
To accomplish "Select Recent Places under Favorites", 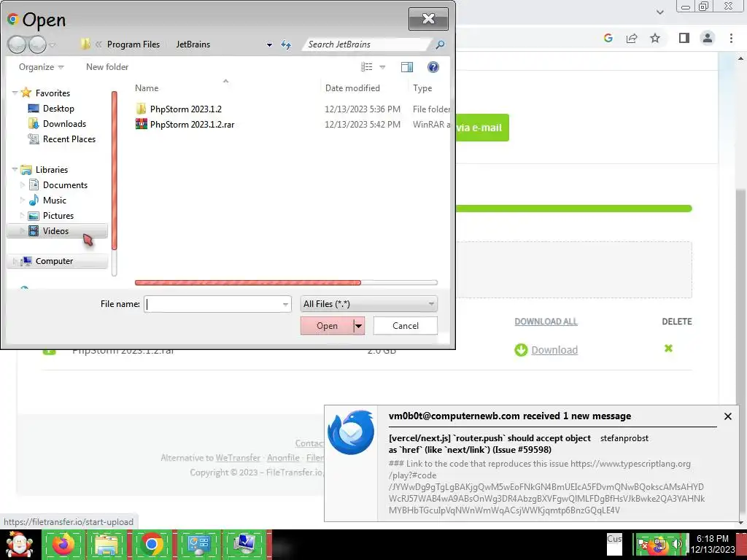I will [x=69, y=139].
